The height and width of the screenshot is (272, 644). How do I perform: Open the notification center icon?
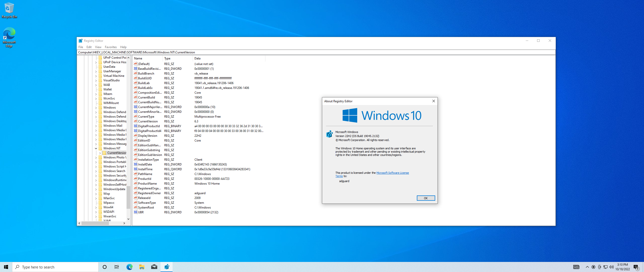pos(636,267)
